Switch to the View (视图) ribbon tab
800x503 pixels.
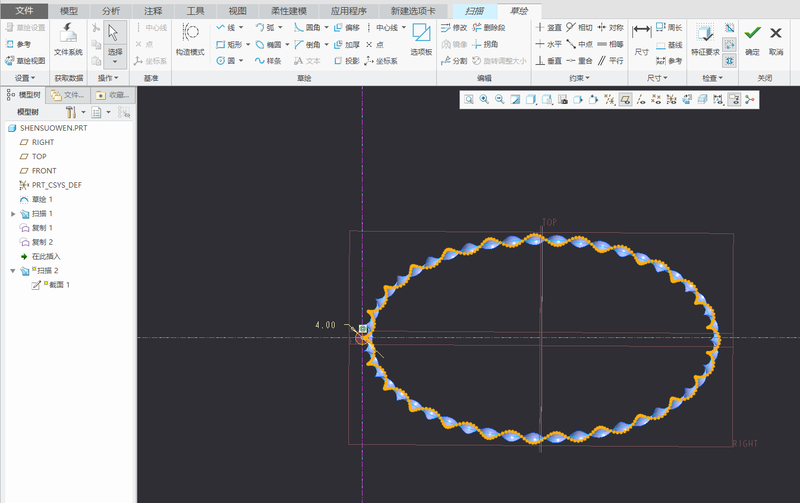tap(237, 11)
